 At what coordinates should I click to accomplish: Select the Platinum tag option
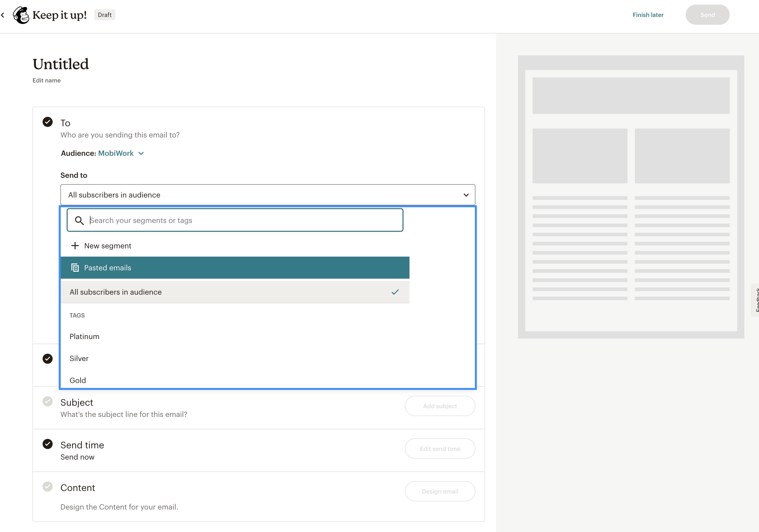(85, 337)
